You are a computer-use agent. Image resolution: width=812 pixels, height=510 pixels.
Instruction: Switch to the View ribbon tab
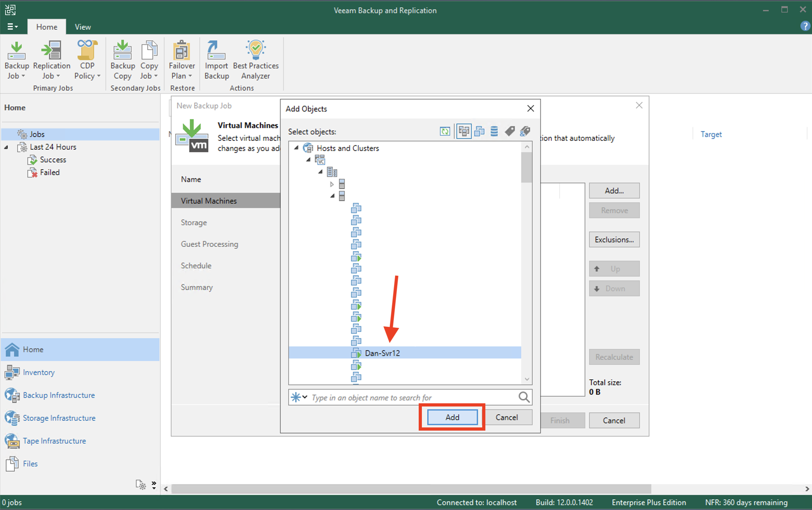coord(83,27)
